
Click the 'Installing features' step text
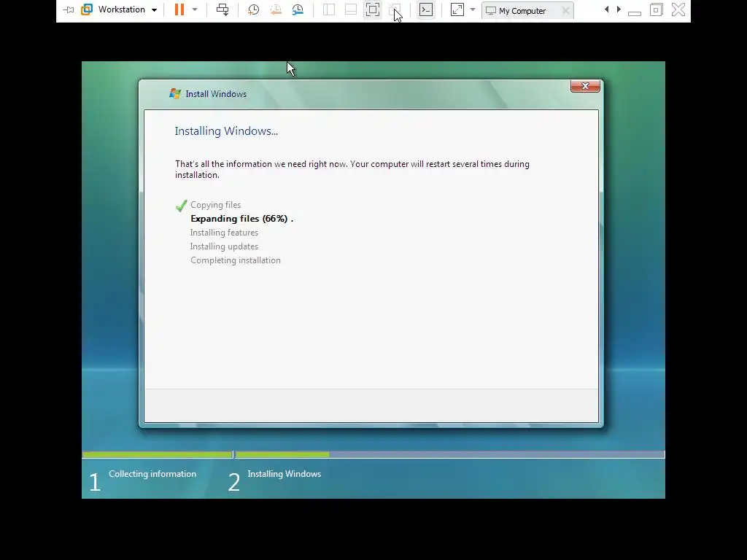[x=225, y=233]
